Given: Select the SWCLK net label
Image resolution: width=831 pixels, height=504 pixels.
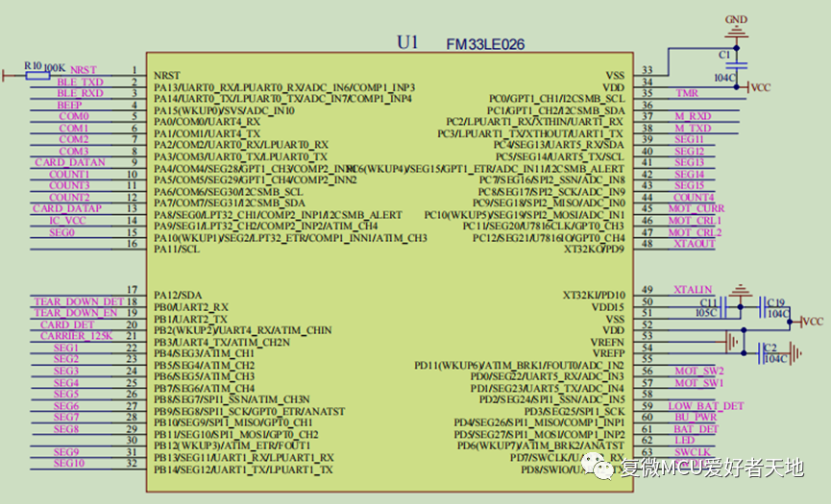Looking at the screenshot, I should (x=692, y=452).
